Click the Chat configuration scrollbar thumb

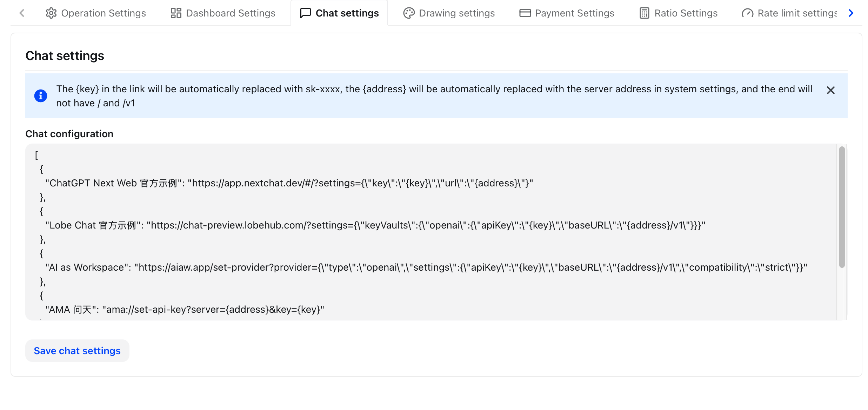(842, 207)
